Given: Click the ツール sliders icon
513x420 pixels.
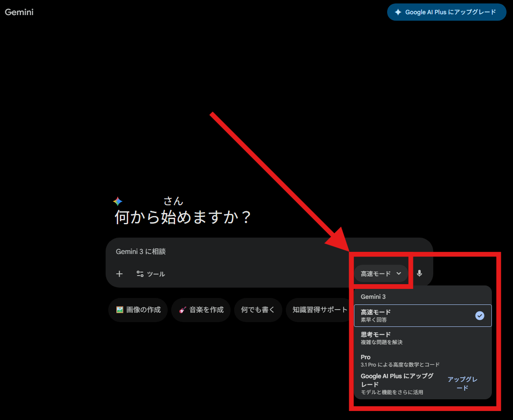Looking at the screenshot, I should (x=140, y=274).
